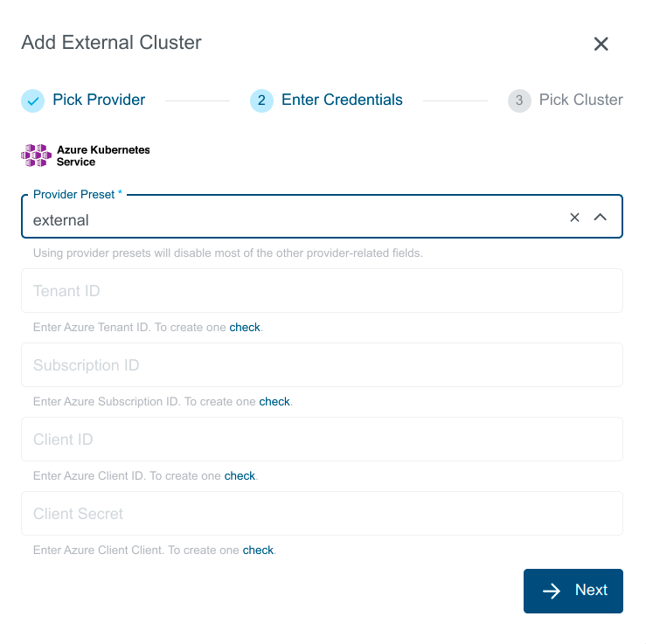Open the check link for Tenant ID
Screen dimensions: 646x644
tap(245, 328)
